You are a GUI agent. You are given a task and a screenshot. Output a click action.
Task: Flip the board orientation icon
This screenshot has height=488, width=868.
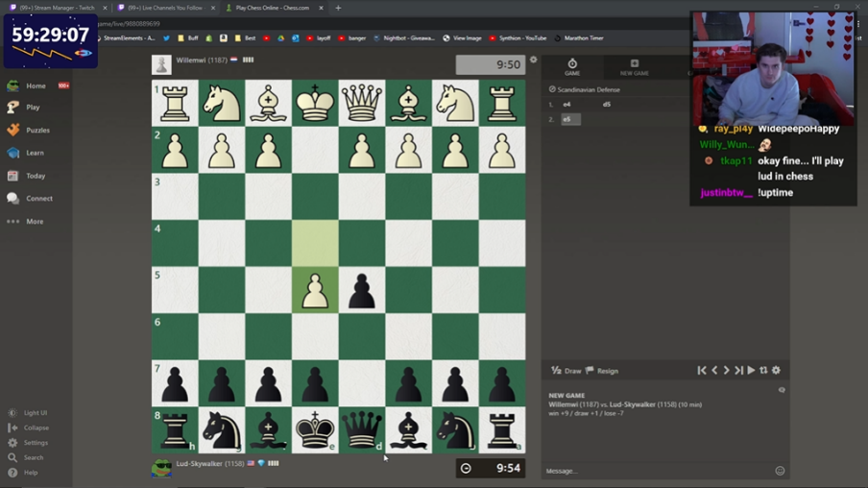pyautogui.click(x=763, y=370)
